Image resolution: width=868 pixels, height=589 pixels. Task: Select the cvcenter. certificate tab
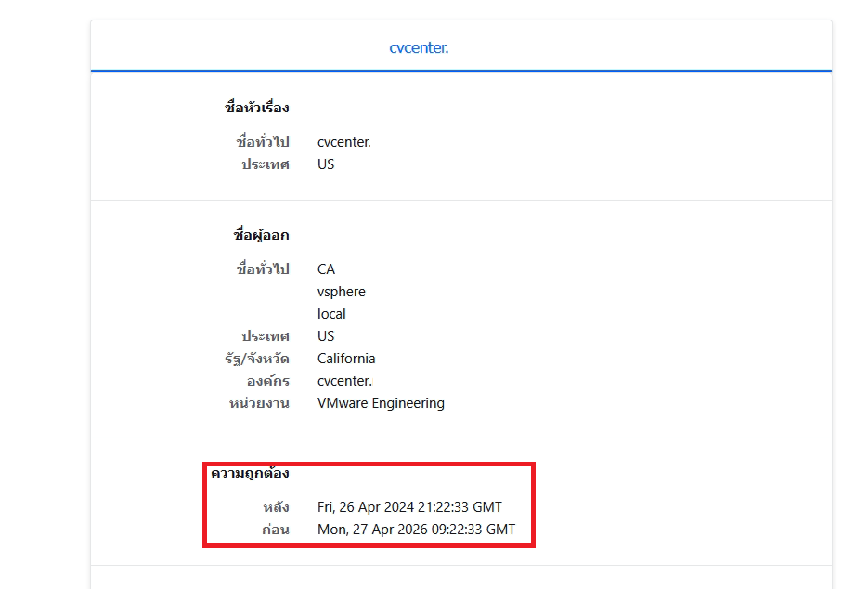[419, 47]
